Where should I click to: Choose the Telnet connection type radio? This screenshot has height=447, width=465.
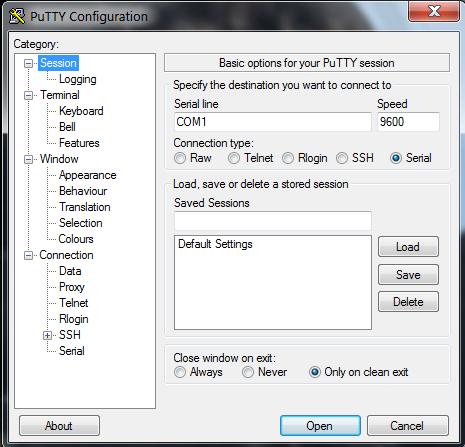tap(234, 158)
